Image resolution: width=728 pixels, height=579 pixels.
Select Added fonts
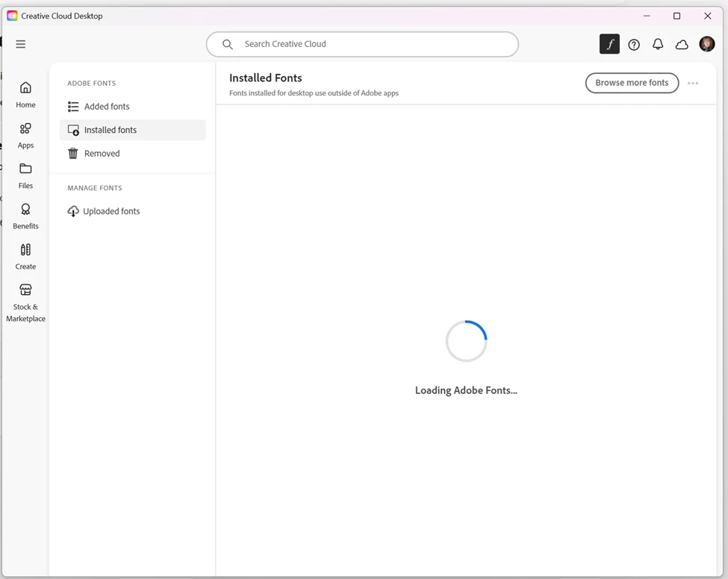[x=133, y=107]
